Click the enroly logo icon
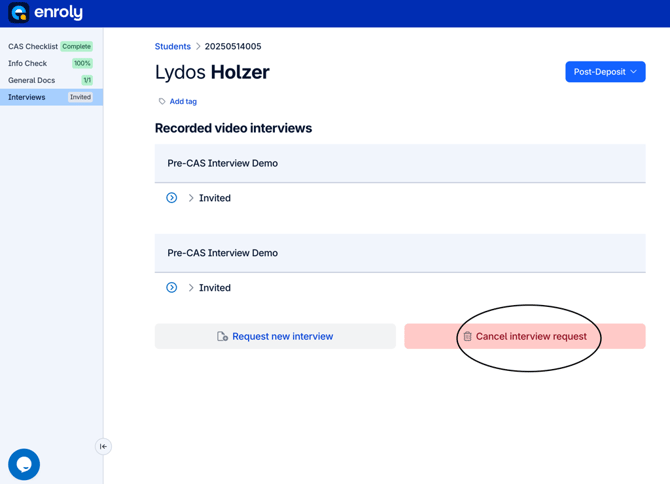670x484 pixels. 18,12
